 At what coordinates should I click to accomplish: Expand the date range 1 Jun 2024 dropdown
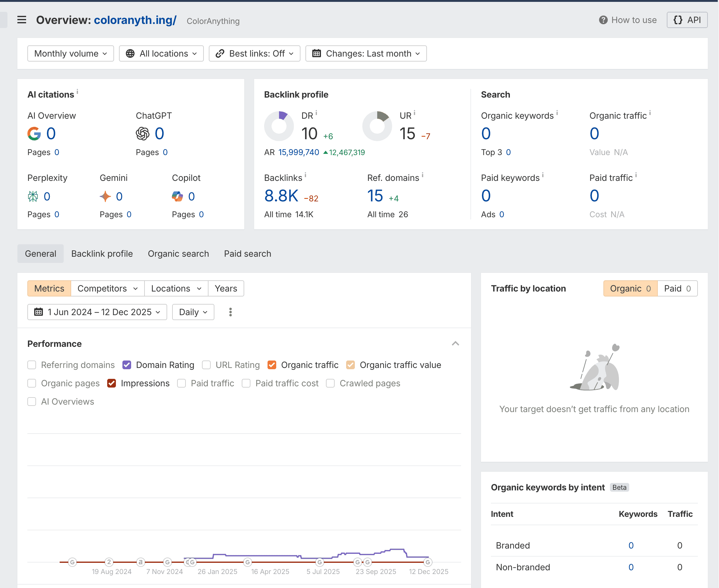[97, 312]
